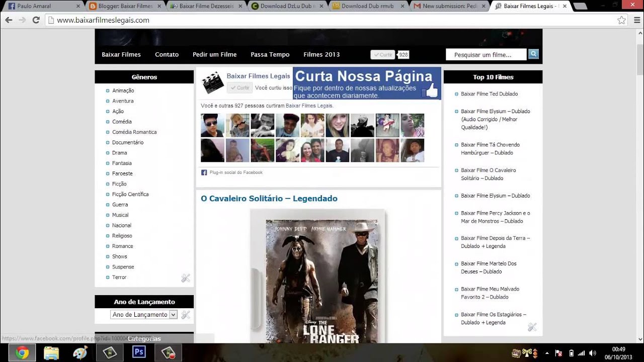Select the Faroeste genre link
This screenshot has height=362, width=644.
coord(122,173)
